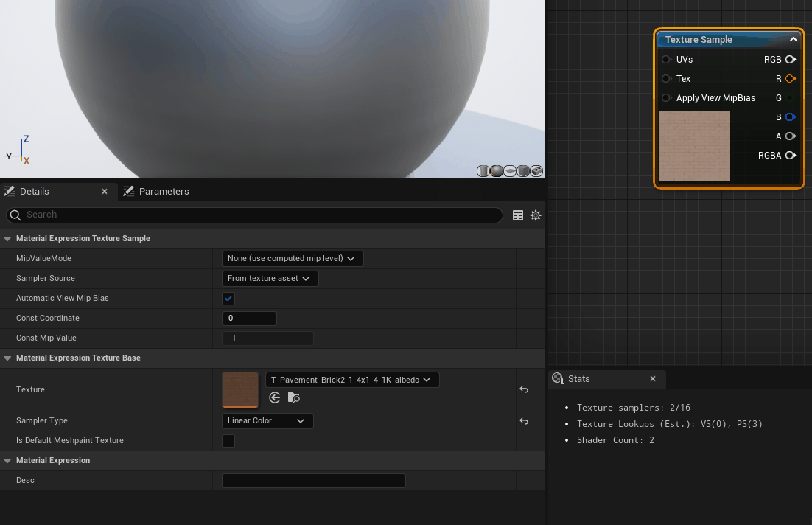Toggle Automatic View Mip Bias checkbox

228,299
